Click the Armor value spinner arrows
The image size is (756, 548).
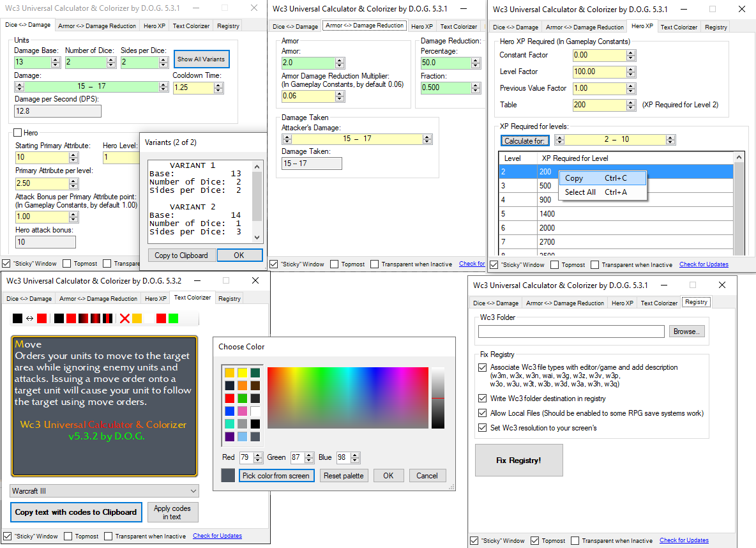[340, 63]
